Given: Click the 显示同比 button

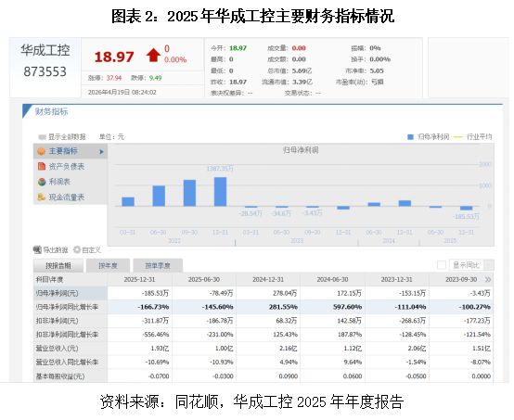Looking at the screenshot, I should pos(467,265).
